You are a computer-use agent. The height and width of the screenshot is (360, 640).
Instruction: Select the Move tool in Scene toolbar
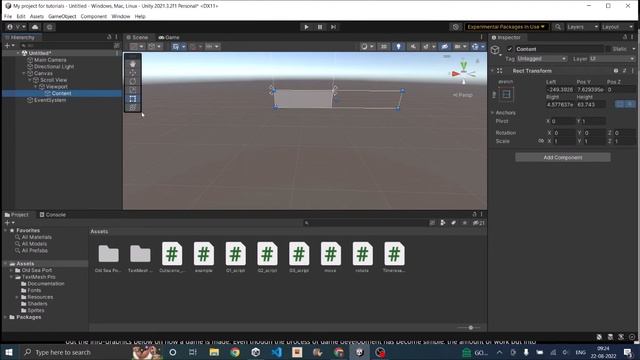[133, 73]
